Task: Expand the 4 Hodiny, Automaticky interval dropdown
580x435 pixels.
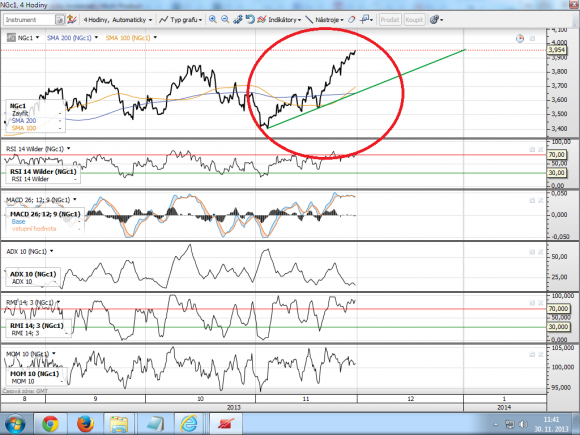Action: [x=118, y=20]
